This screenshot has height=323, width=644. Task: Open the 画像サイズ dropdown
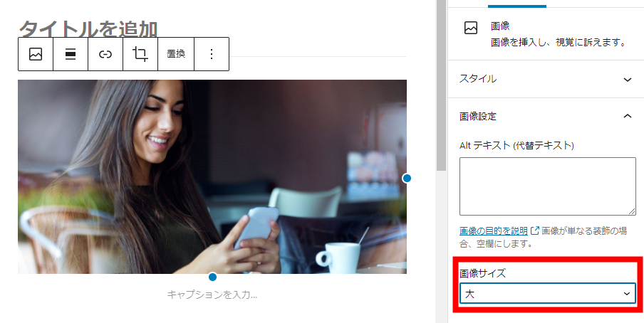point(548,293)
